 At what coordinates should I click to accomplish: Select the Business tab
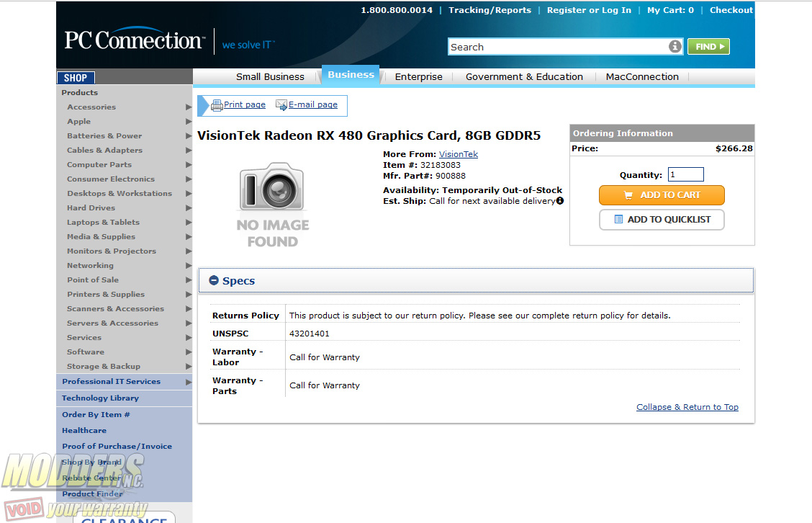click(x=351, y=75)
